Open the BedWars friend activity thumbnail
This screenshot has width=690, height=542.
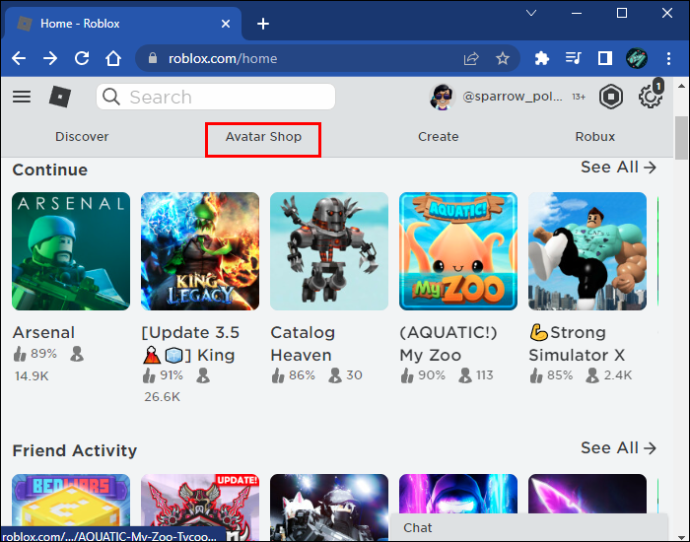(71, 501)
